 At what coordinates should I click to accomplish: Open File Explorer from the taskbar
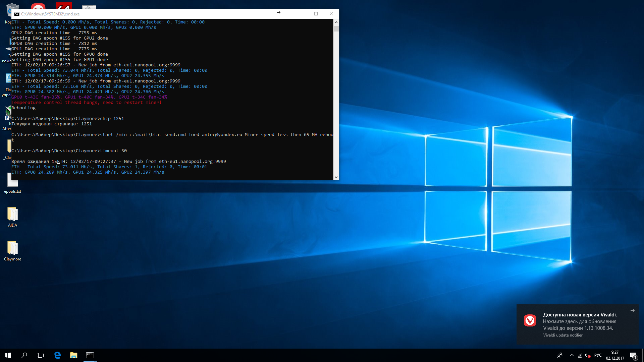[73, 355]
